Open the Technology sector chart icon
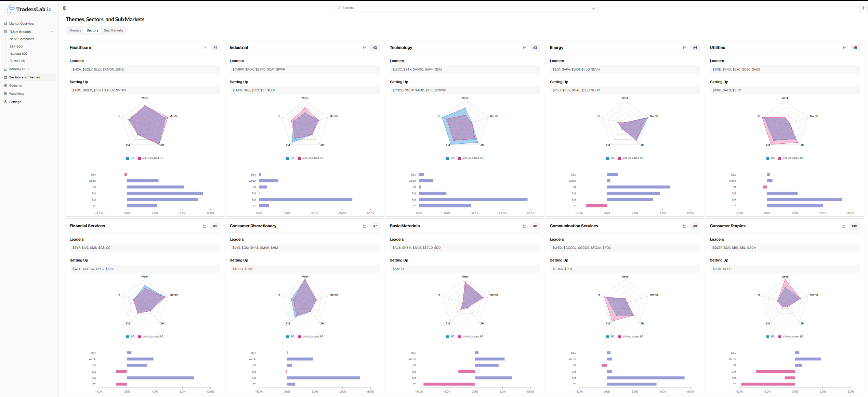 [x=525, y=48]
